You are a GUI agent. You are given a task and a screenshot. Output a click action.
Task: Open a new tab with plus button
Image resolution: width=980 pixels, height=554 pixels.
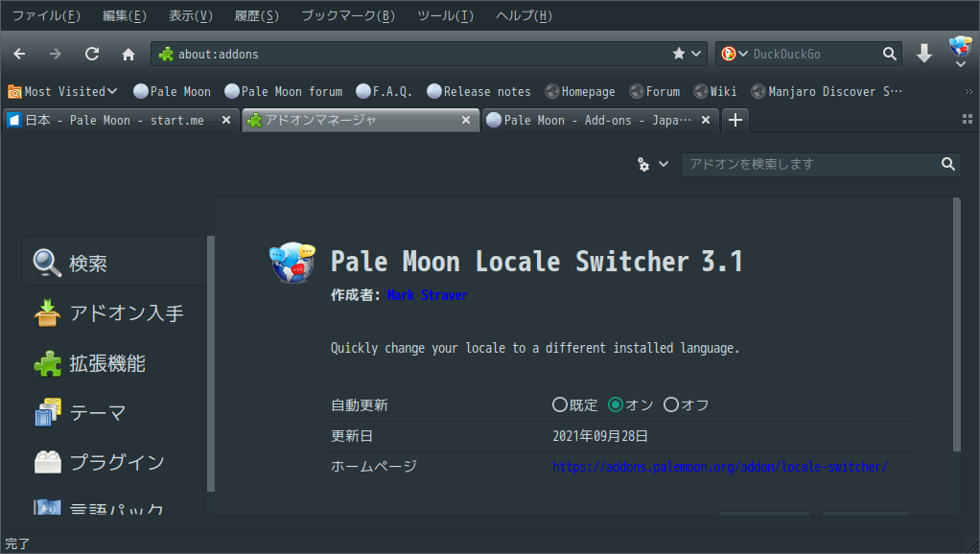(x=735, y=120)
